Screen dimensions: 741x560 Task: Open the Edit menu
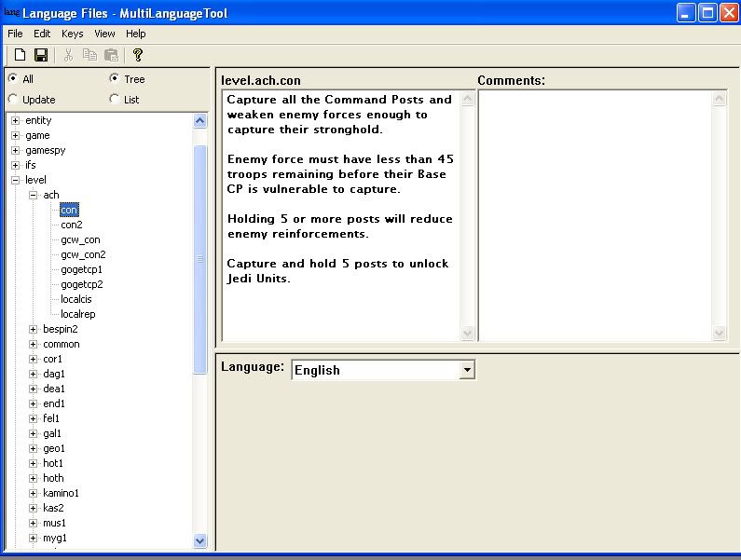point(42,34)
